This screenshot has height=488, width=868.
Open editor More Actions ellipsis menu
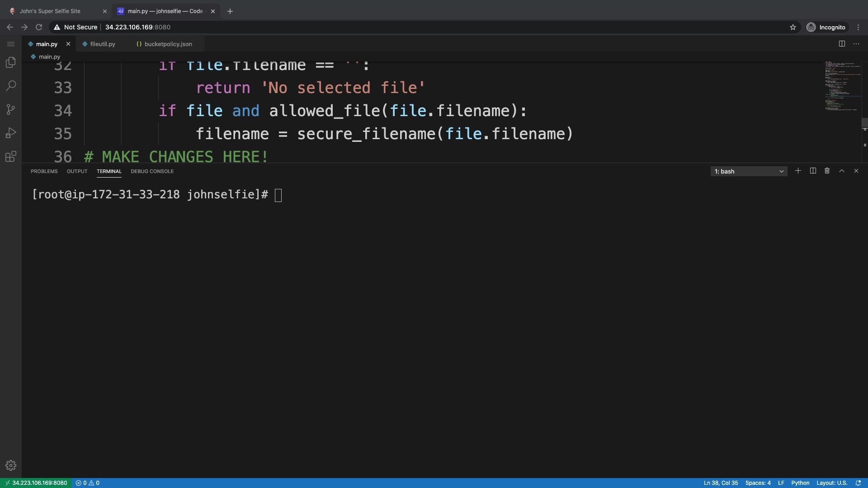click(x=856, y=44)
